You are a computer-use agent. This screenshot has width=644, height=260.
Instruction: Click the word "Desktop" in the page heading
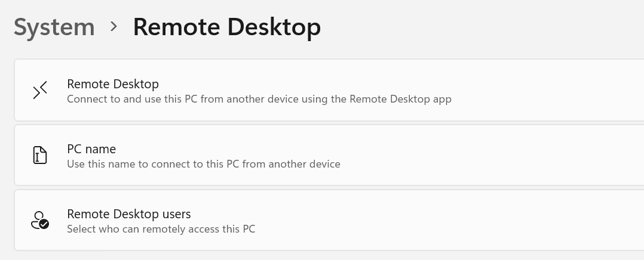(274, 27)
